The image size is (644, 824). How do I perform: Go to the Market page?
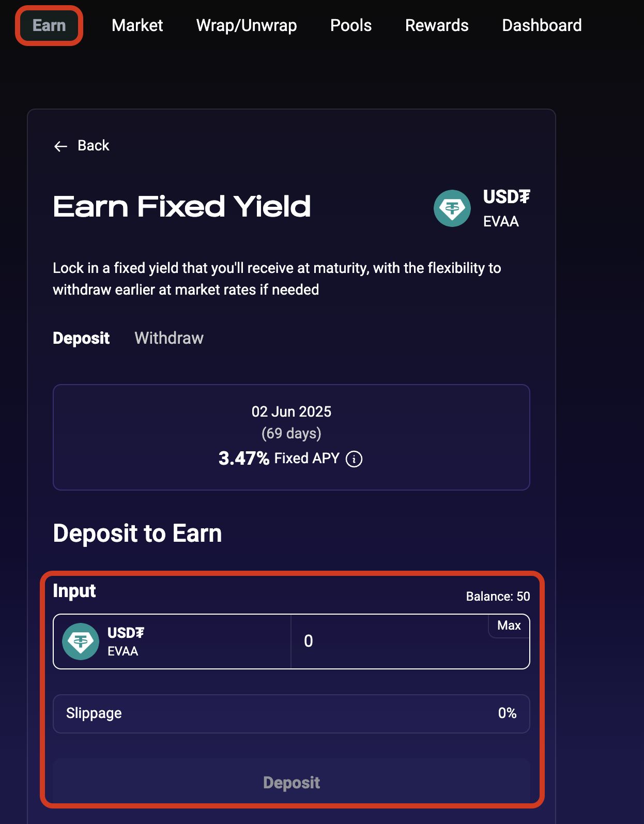click(137, 25)
